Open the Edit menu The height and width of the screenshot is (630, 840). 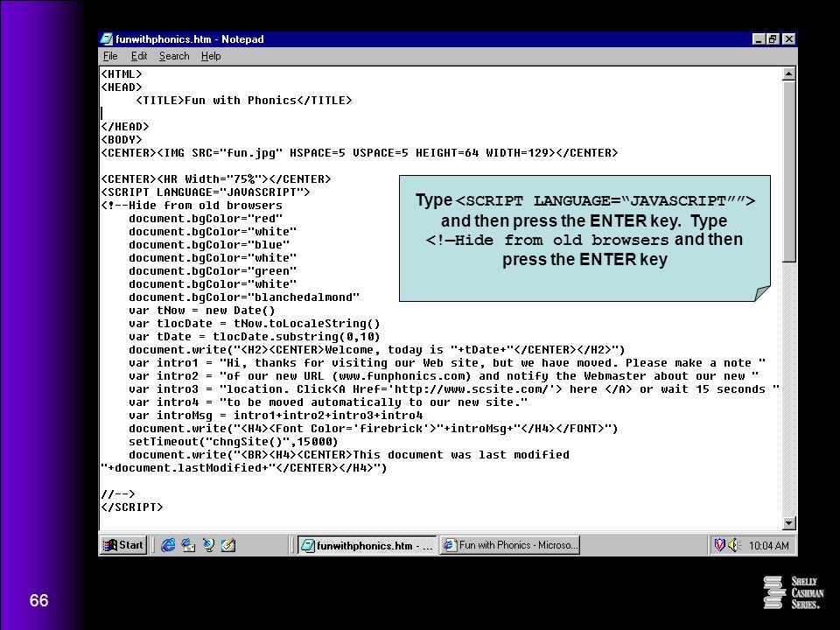(x=139, y=56)
